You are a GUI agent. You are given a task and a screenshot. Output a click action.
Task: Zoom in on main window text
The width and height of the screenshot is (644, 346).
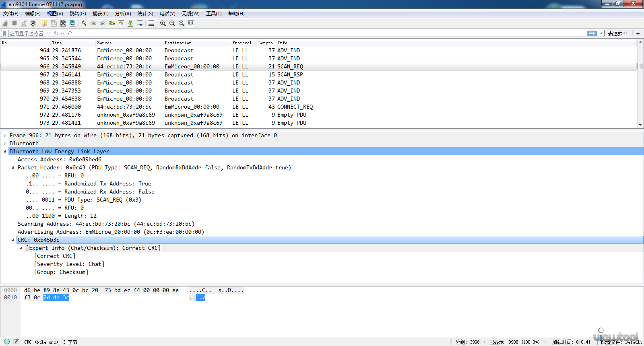pyautogui.click(x=163, y=23)
